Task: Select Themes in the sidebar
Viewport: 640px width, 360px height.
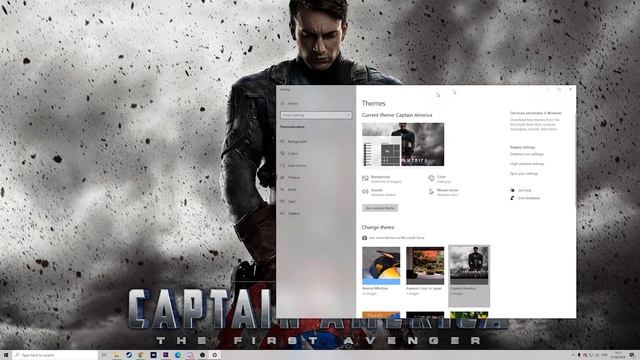Action: click(x=291, y=178)
